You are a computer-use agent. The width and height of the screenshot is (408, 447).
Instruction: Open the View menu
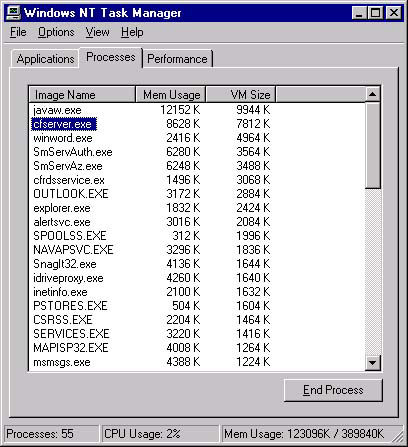[97, 32]
